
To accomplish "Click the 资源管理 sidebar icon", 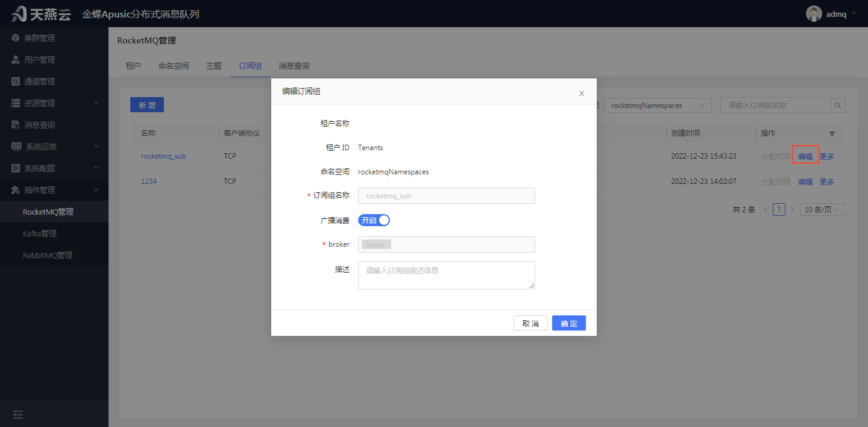I will pos(16,103).
